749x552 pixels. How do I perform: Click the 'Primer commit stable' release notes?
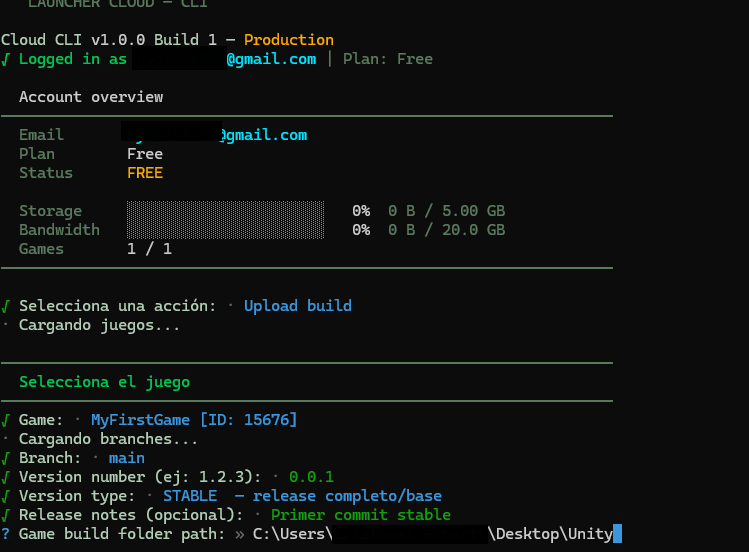(361, 515)
